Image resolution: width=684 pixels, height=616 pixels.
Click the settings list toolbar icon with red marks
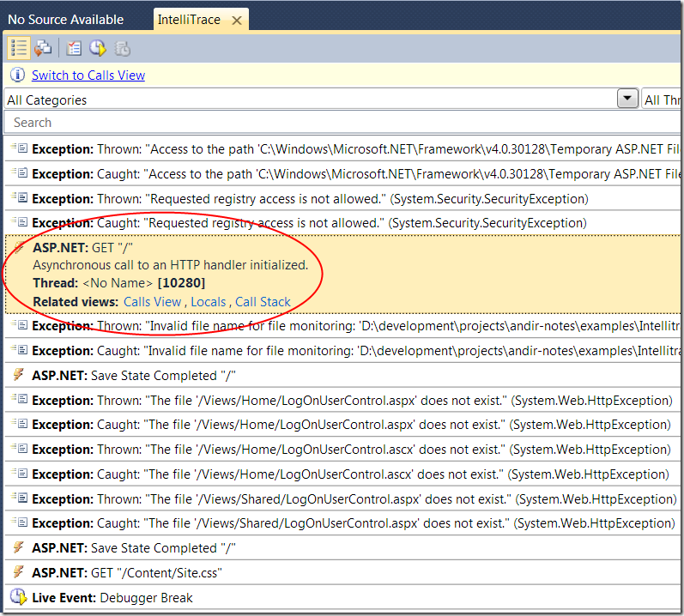click(x=74, y=48)
